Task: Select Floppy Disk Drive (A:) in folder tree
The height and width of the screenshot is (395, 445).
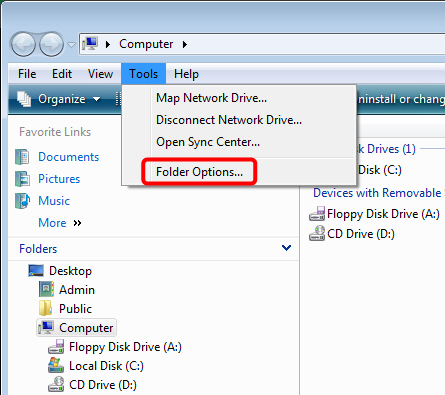Action: coord(125,347)
